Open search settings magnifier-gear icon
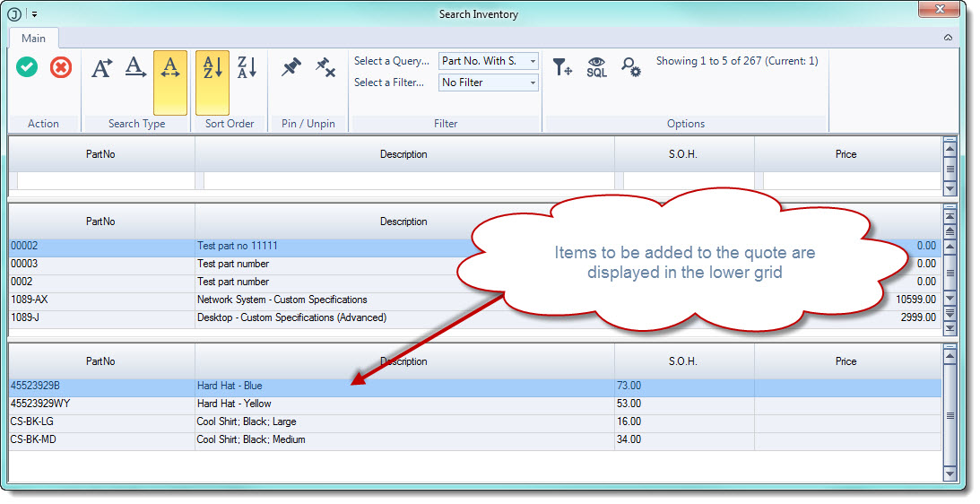The height and width of the screenshot is (504, 980). (x=630, y=67)
